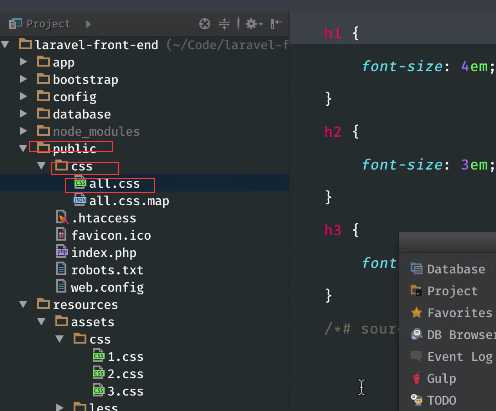Click the Database icon in popup list
This screenshot has height=411, width=496.
416,268
